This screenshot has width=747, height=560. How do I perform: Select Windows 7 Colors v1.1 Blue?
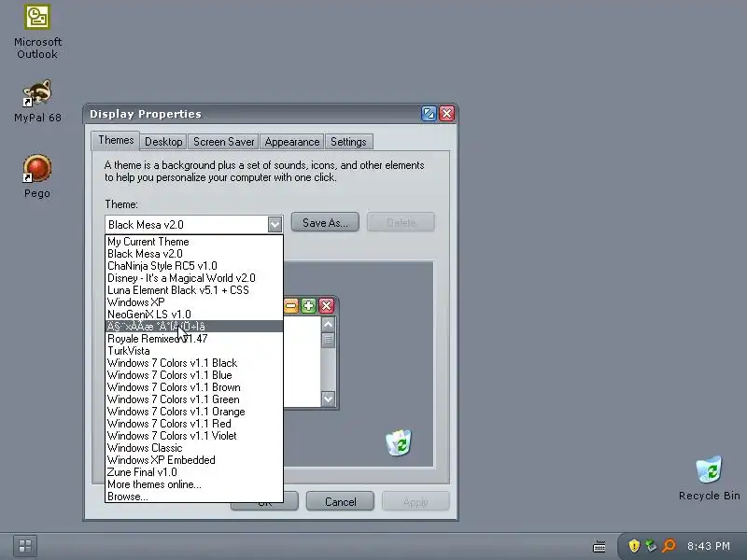click(x=194, y=375)
